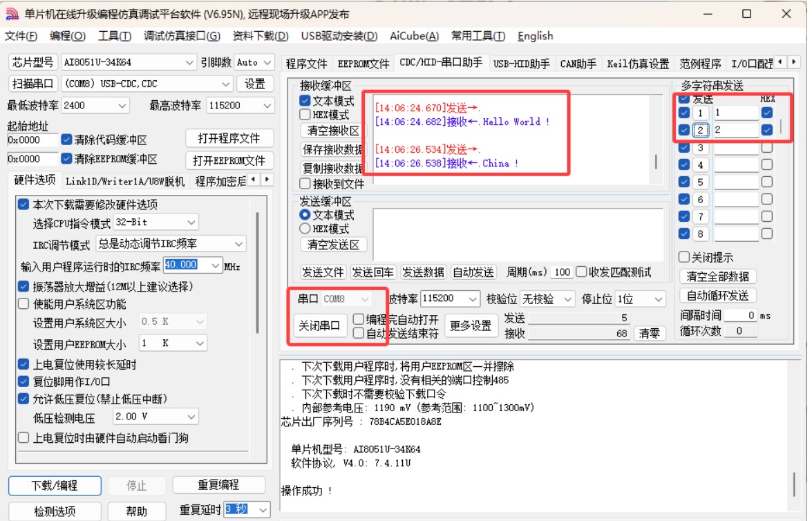This screenshot has width=812, height=521.
Task: Expand the IRC频率 40.000 MHz dropdown
Action: point(216,265)
